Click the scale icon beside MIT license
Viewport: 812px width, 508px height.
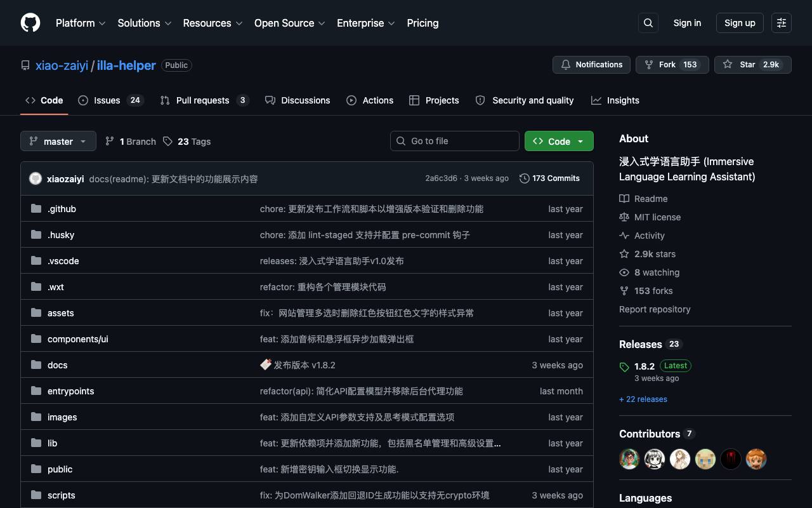(x=624, y=217)
